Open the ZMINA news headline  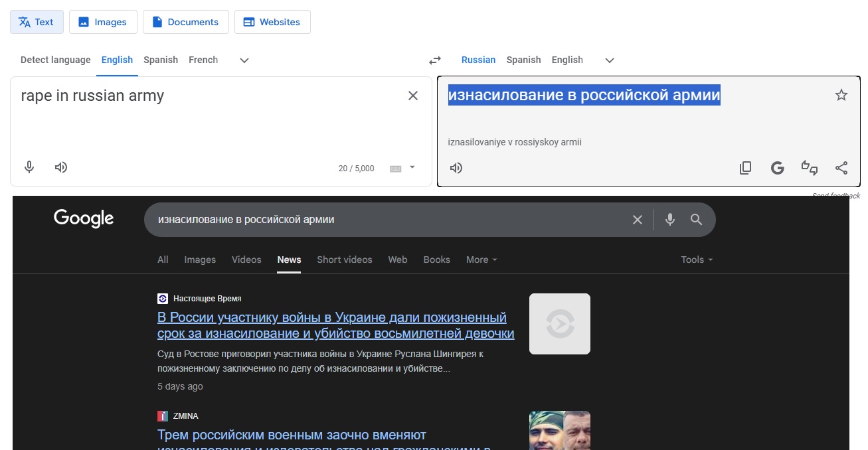[325, 439]
